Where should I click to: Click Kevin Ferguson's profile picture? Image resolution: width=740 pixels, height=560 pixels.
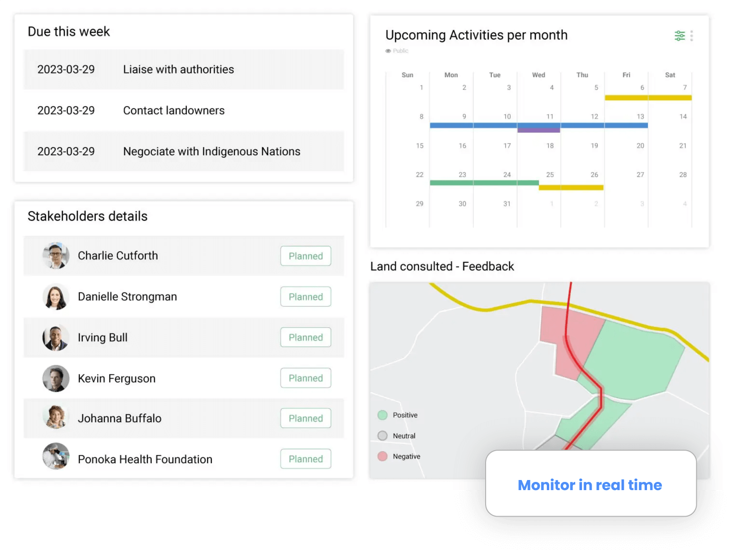[56, 378]
